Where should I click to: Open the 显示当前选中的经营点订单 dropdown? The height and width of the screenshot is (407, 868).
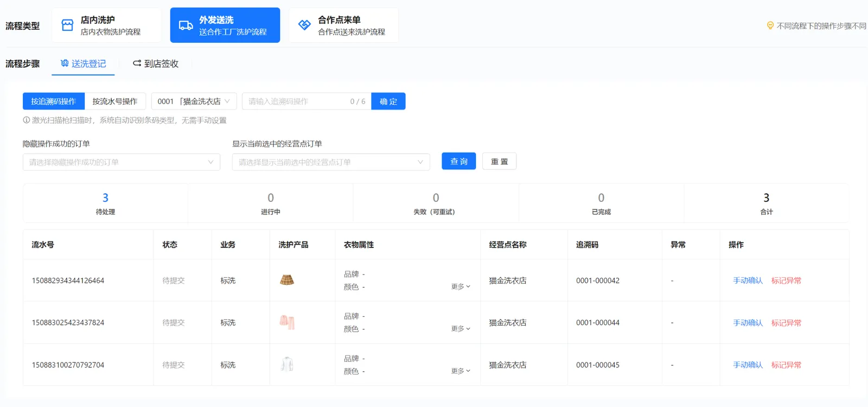(331, 162)
